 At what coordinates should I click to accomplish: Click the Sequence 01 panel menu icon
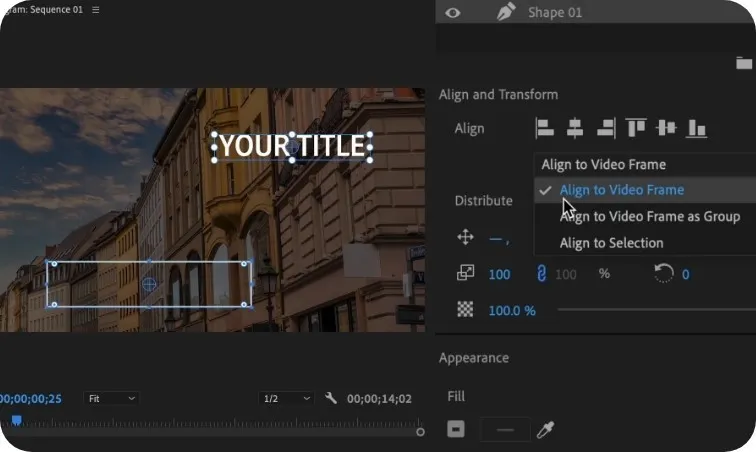pyautogui.click(x=96, y=10)
